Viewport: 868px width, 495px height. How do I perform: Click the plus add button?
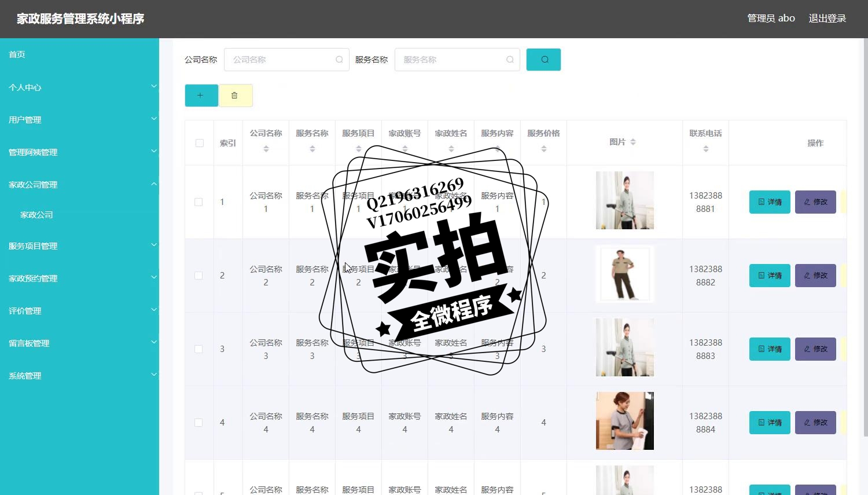[x=201, y=96]
